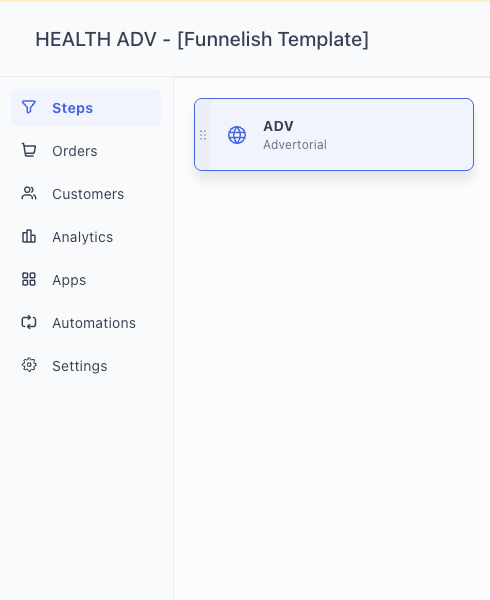Click the HEALTH ADV funnel title
Viewport: 490px width, 600px height.
coord(202,39)
